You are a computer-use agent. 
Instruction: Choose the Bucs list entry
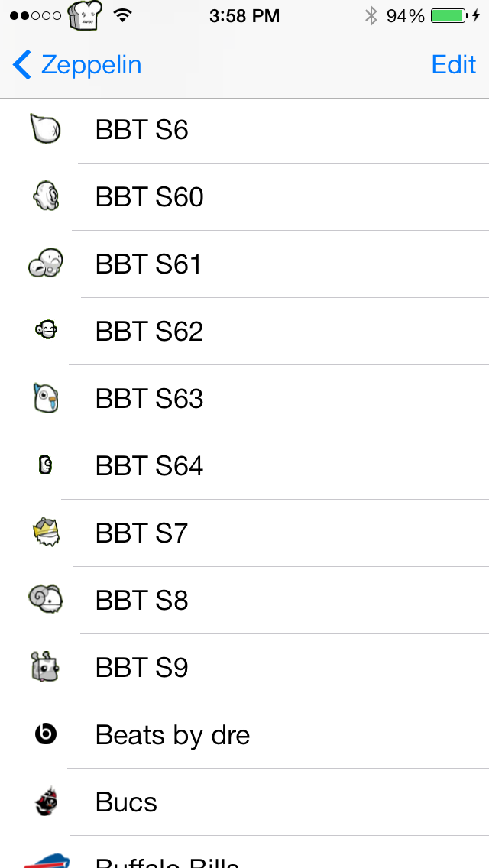tap(244, 802)
